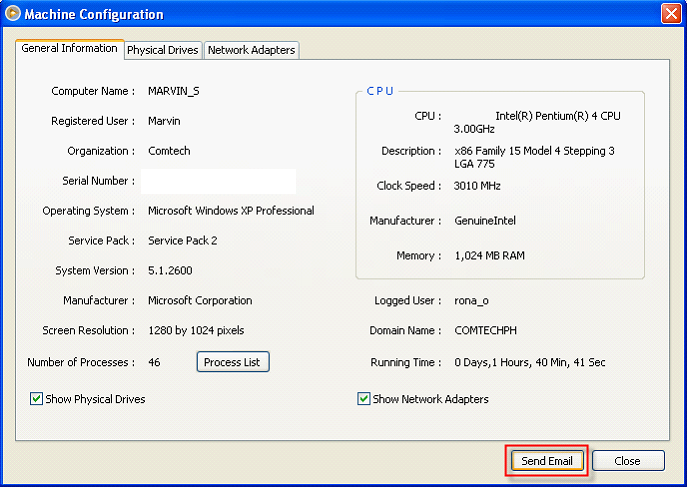Image resolution: width=688 pixels, height=488 pixels.
Task: Click system version 5.1.2600
Action: (170, 270)
